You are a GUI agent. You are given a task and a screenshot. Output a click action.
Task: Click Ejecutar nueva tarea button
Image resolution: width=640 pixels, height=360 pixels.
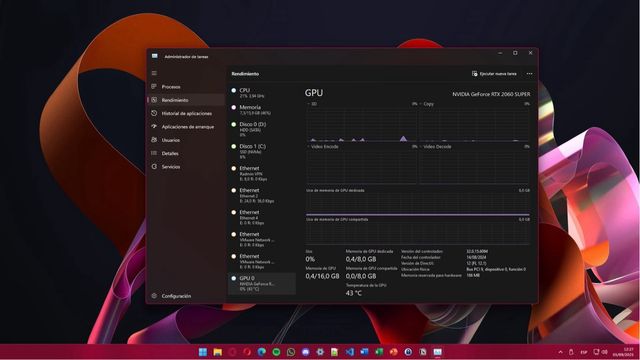[x=494, y=74]
